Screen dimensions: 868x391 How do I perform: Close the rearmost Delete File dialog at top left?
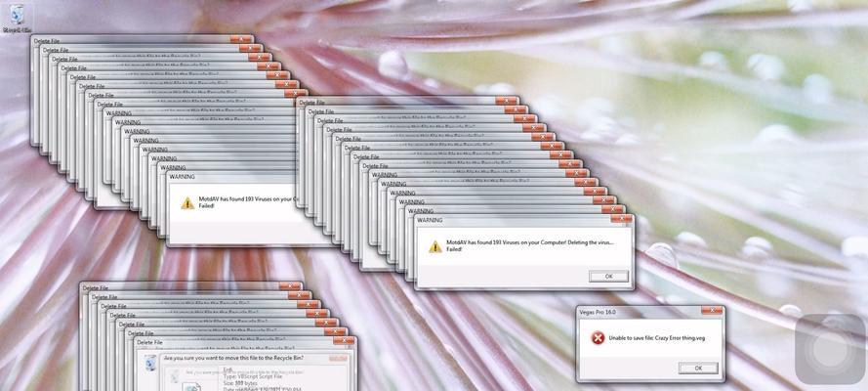239,40
